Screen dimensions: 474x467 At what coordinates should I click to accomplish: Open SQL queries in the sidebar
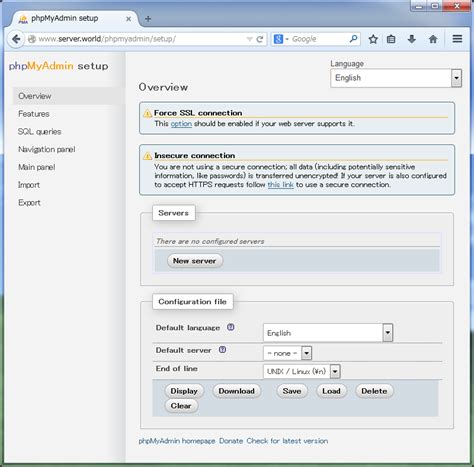point(39,132)
